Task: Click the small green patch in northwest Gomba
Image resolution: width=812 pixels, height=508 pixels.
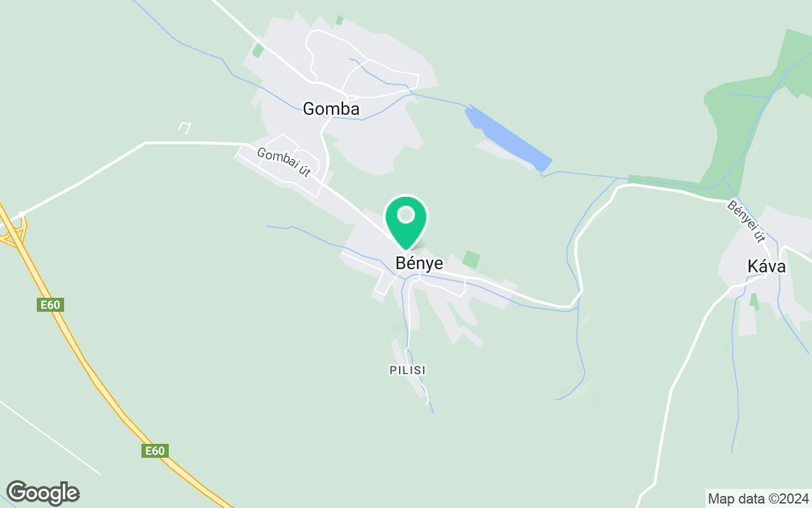Action: coord(258,50)
